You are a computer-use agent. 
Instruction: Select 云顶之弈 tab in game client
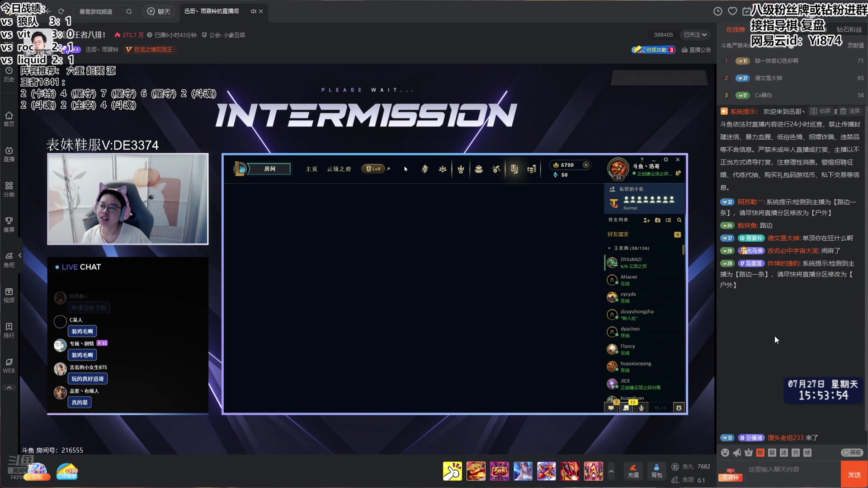point(339,169)
